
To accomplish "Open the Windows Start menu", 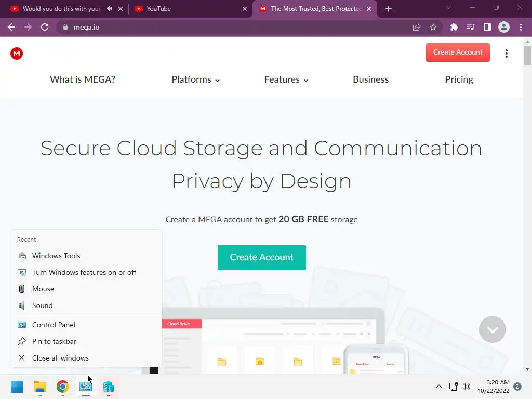I will (x=17, y=387).
